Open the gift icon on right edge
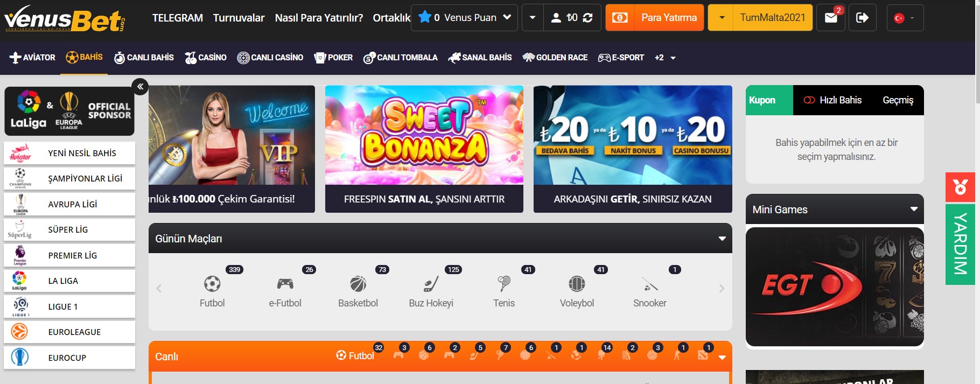 [960, 187]
